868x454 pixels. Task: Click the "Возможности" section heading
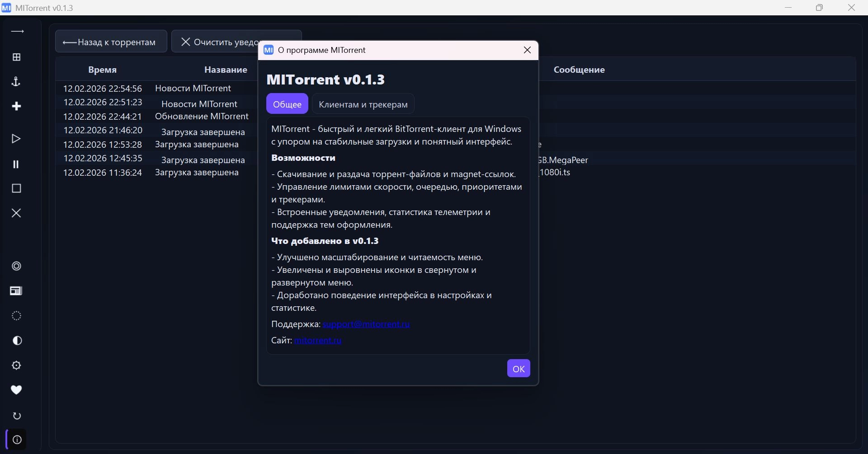coord(303,158)
